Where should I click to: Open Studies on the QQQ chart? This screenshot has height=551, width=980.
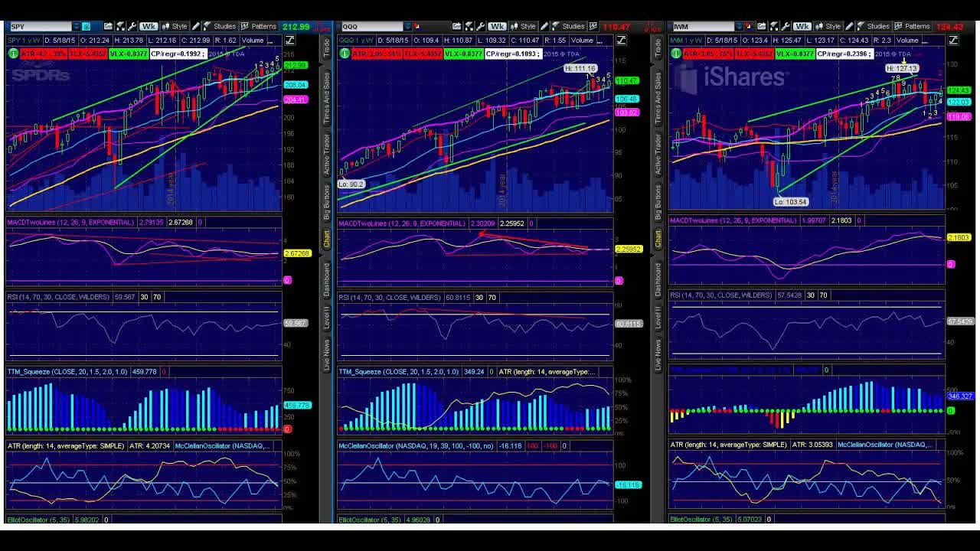click(x=570, y=26)
